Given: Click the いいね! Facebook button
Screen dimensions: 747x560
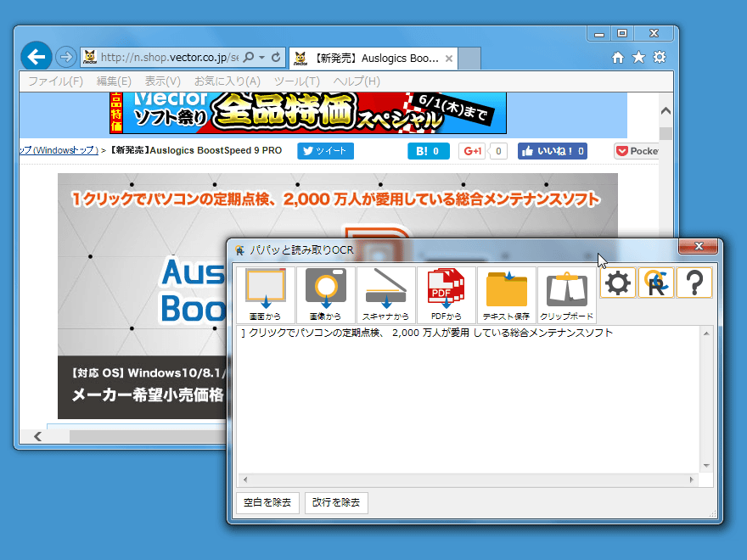Looking at the screenshot, I should coord(552,151).
